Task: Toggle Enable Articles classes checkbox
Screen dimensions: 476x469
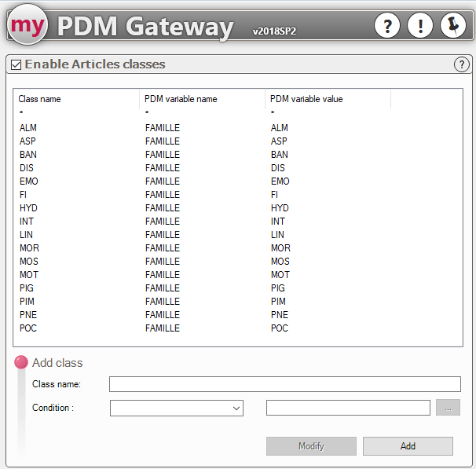Action: tap(16, 64)
